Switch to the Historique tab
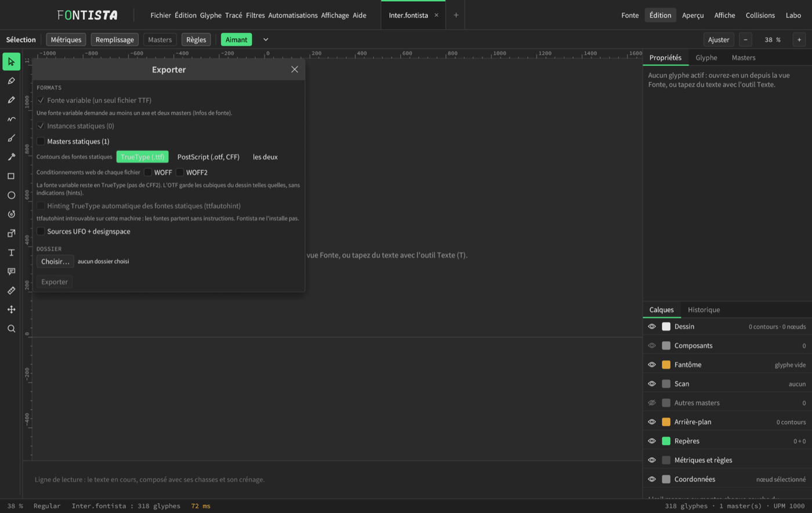The image size is (812, 513). (704, 310)
